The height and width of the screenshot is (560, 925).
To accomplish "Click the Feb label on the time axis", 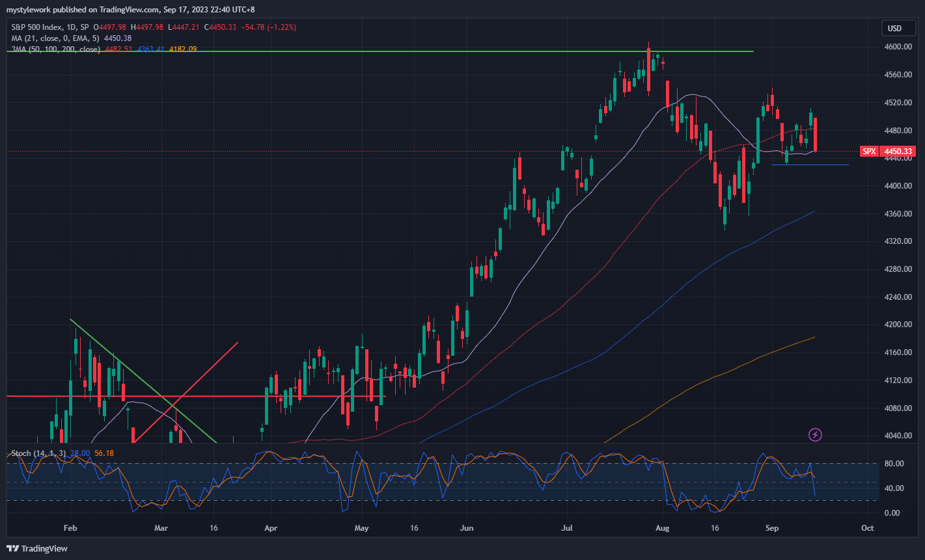I will (70, 528).
